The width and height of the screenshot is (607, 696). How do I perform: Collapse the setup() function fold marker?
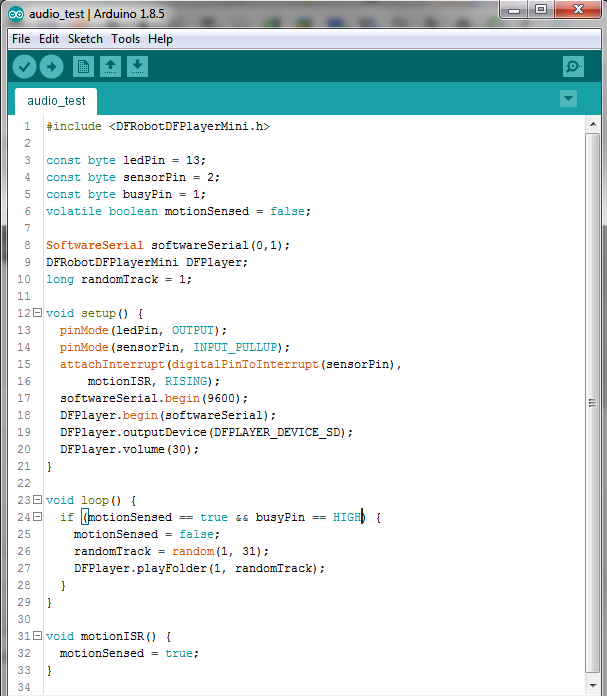click(x=38, y=313)
